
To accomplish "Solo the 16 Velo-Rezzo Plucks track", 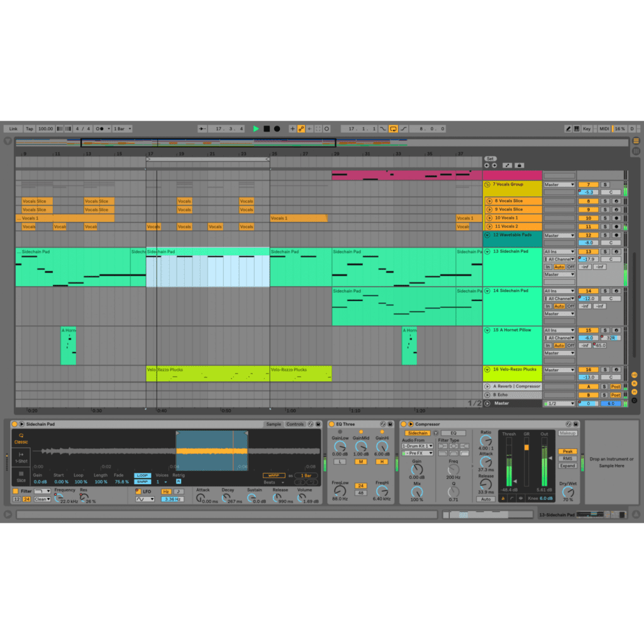I will (605, 370).
